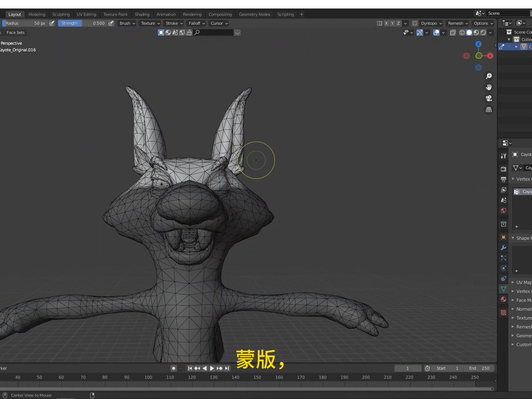Click the End frame field
This screenshot has height=399, width=532.
pyautogui.click(x=479, y=368)
